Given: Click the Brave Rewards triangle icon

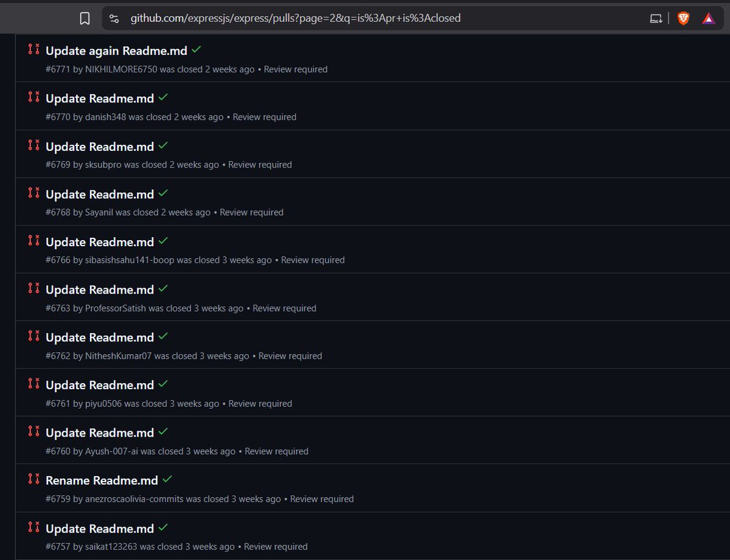Looking at the screenshot, I should click(x=709, y=18).
